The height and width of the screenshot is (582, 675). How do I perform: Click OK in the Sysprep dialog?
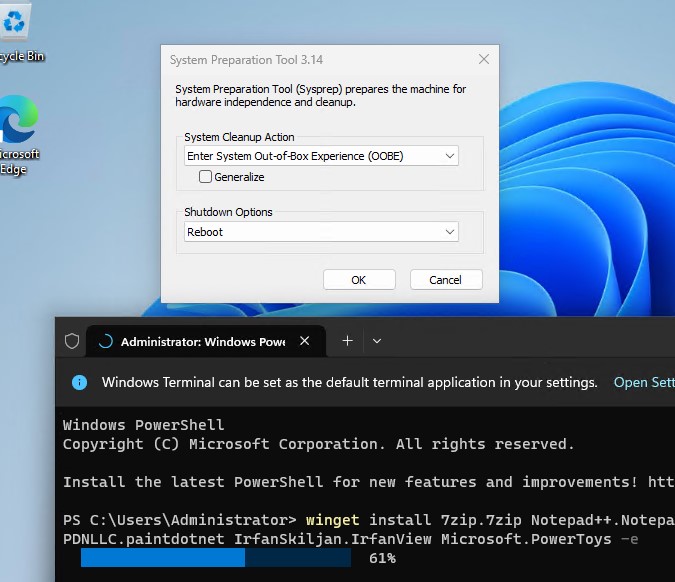[359, 280]
